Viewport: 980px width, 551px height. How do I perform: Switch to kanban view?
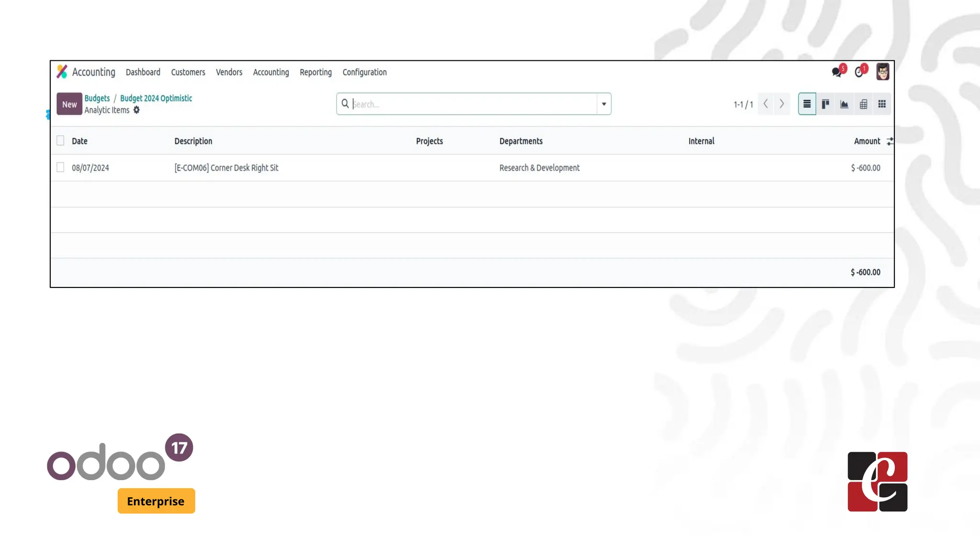tap(825, 104)
